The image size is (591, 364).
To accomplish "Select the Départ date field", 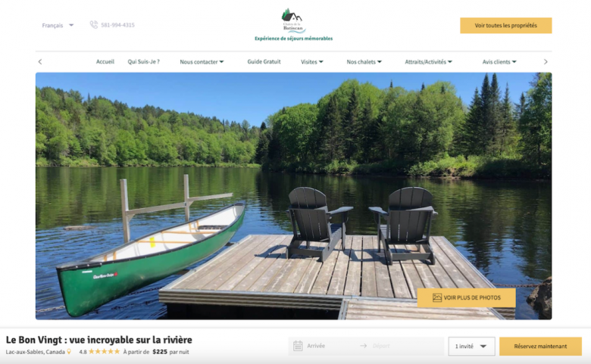I will click(x=399, y=346).
